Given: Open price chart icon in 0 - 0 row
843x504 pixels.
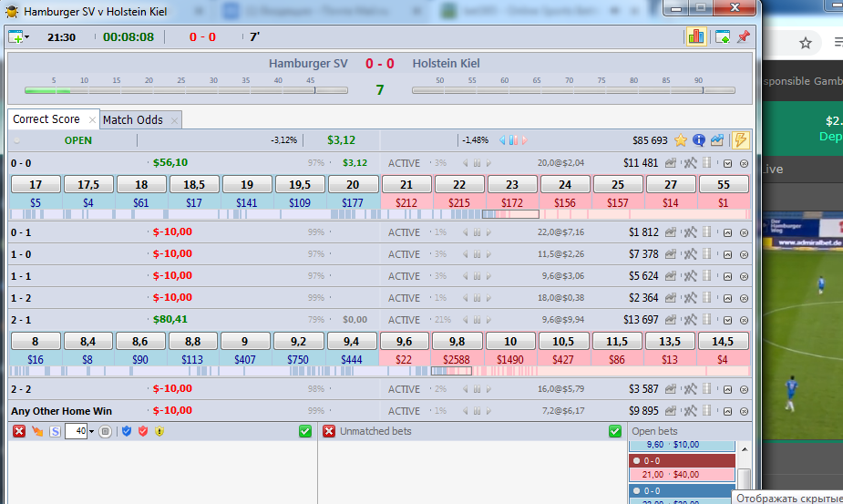Looking at the screenshot, I should click(671, 163).
